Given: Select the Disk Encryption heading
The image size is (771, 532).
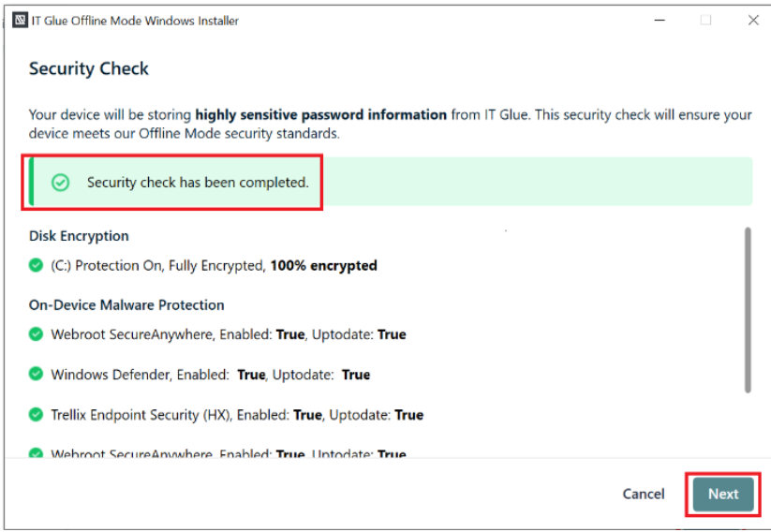Looking at the screenshot, I should point(79,236).
